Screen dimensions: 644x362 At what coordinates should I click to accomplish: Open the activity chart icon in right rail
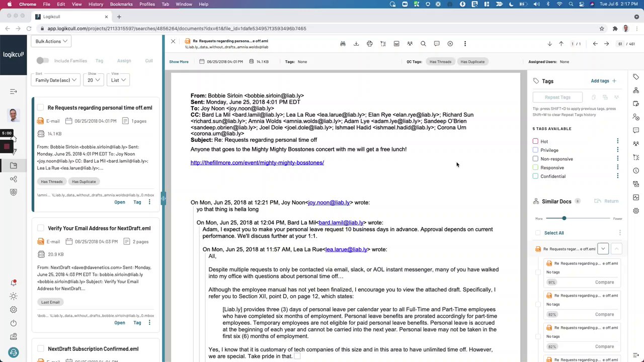point(636,197)
